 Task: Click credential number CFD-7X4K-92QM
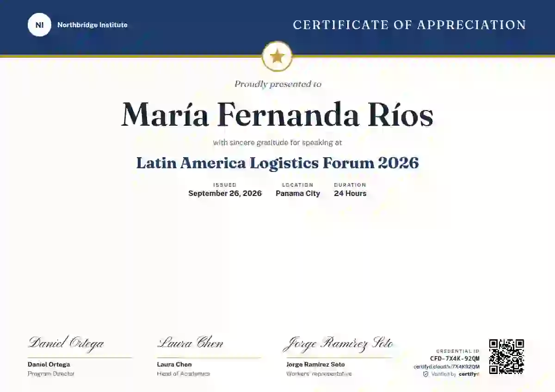[455, 359]
